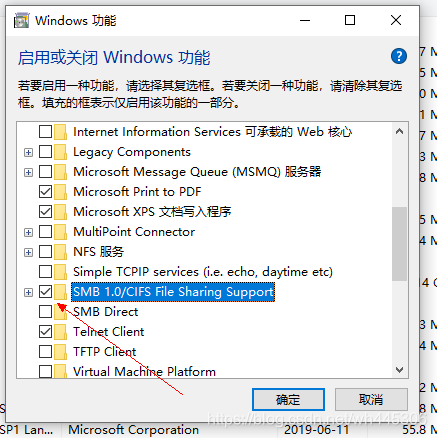Image resolution: width=437 pixels, height=438 pixels.
Task: Check Simple TCPIP services checkbox
Action: coord(45,272)
